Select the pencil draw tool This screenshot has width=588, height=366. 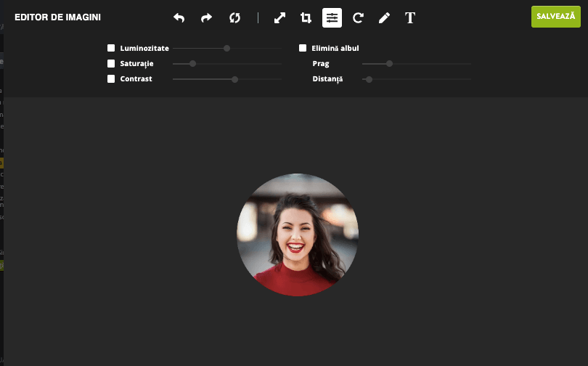click(x=384, y=17)
